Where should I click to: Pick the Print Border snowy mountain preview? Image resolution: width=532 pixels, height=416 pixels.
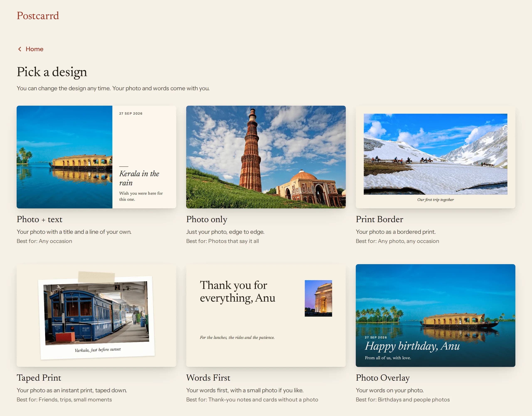(x=435, y=157)
